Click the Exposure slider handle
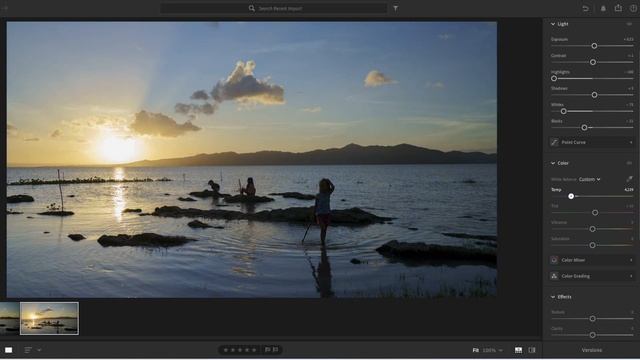Screen dimensions: 640x360 [594, 46]
